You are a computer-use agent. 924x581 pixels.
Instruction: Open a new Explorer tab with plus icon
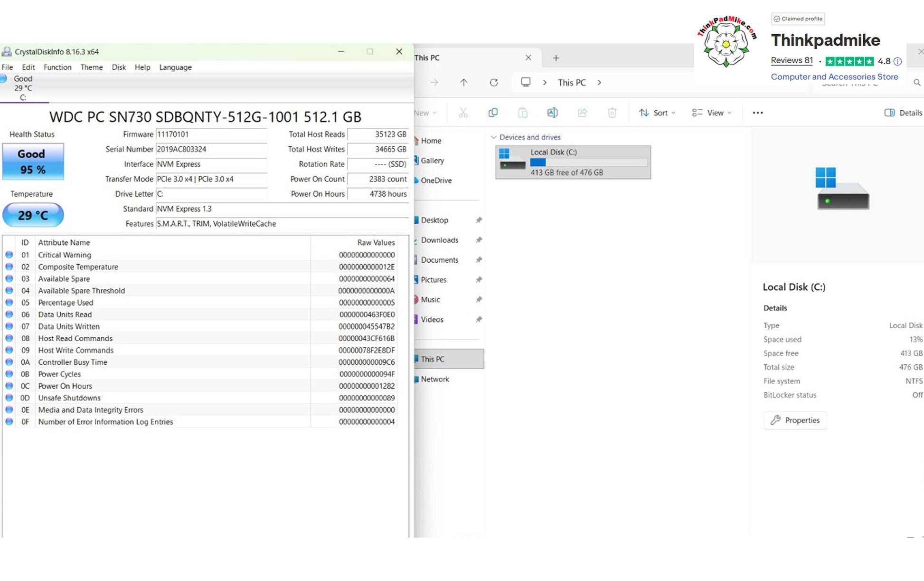pos(556,57)
